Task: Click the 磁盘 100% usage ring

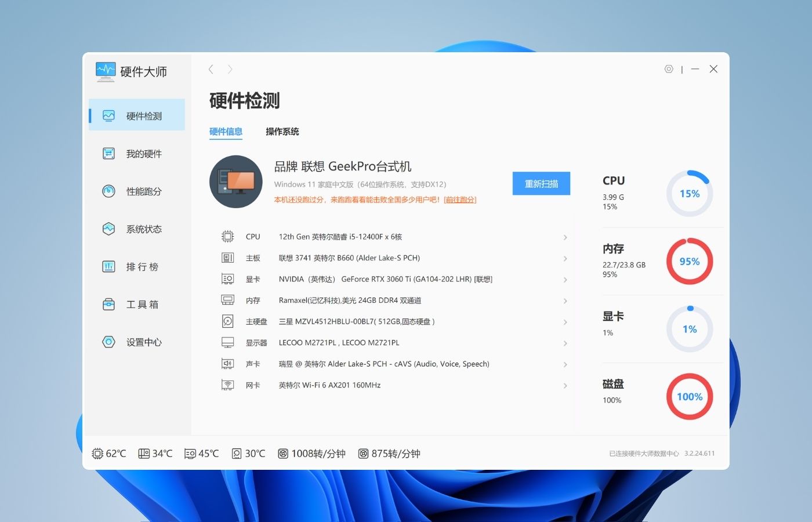Action: click(x=689, y=397)
